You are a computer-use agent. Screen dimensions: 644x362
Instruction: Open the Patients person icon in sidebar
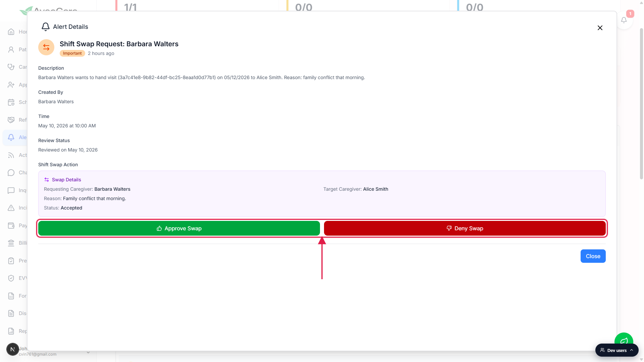(x=11, y=50)
